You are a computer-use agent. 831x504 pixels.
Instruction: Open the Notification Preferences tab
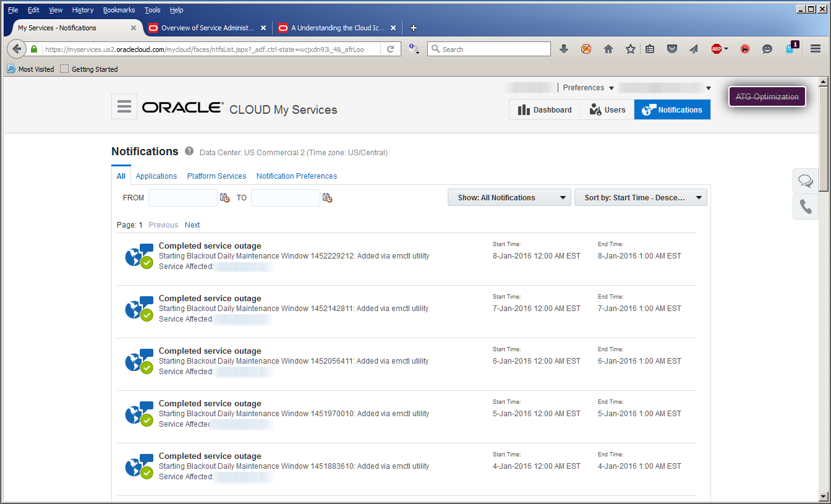point(297,176)
